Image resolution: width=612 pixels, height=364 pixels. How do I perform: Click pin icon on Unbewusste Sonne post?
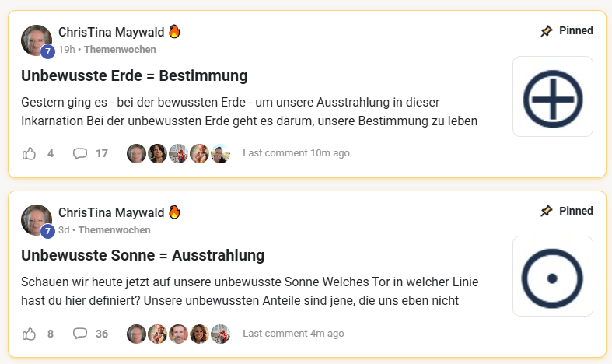click(x=547, y=212)
